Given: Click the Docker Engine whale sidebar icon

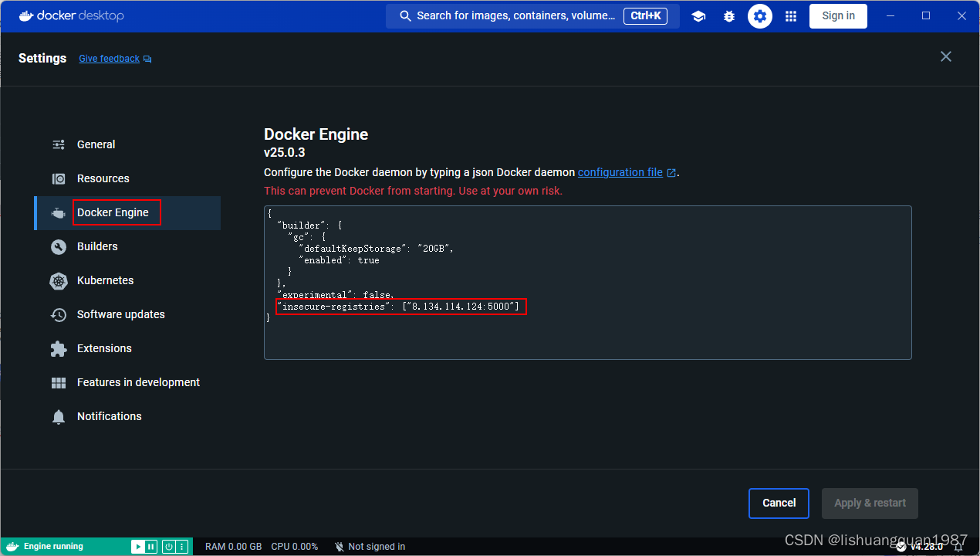Looking at the screenshot, I should (59, 212).
